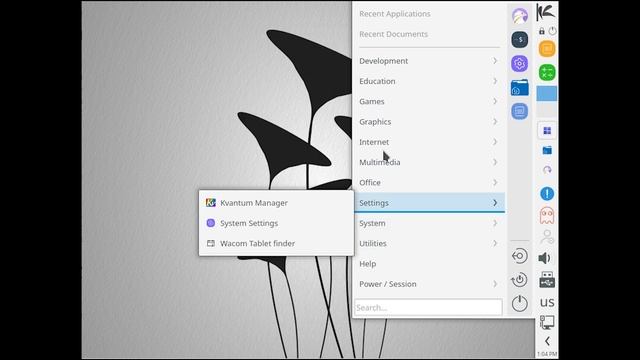This screenshot has width=640, height=360.
Task: Click the Recent Documents entry
Action: click(x=429, y=34)
